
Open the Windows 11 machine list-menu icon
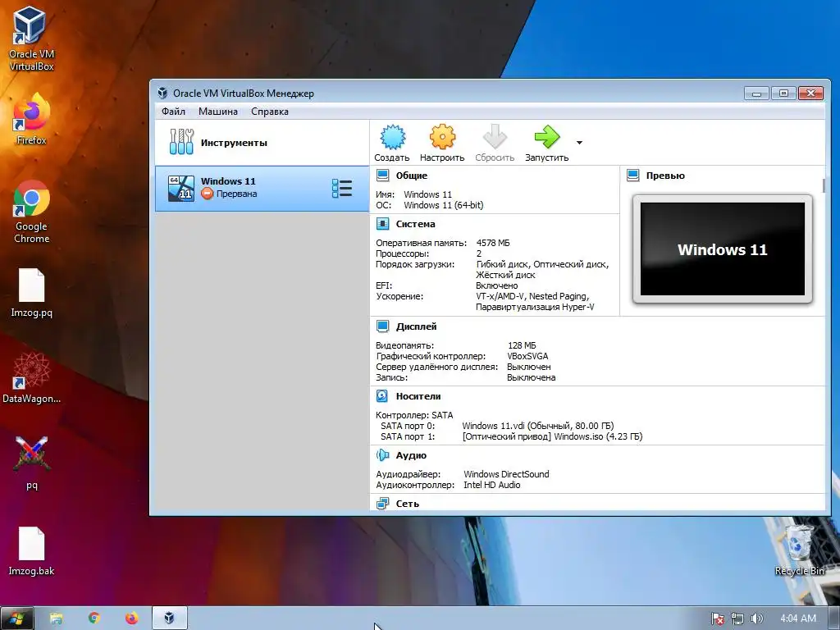click(342, 189)
